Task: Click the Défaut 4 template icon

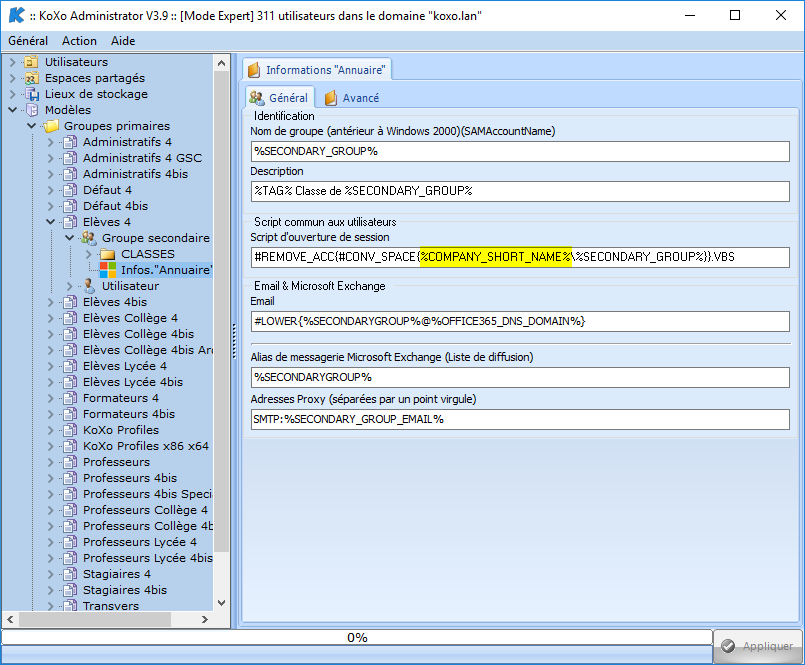Action: (70, 190)
